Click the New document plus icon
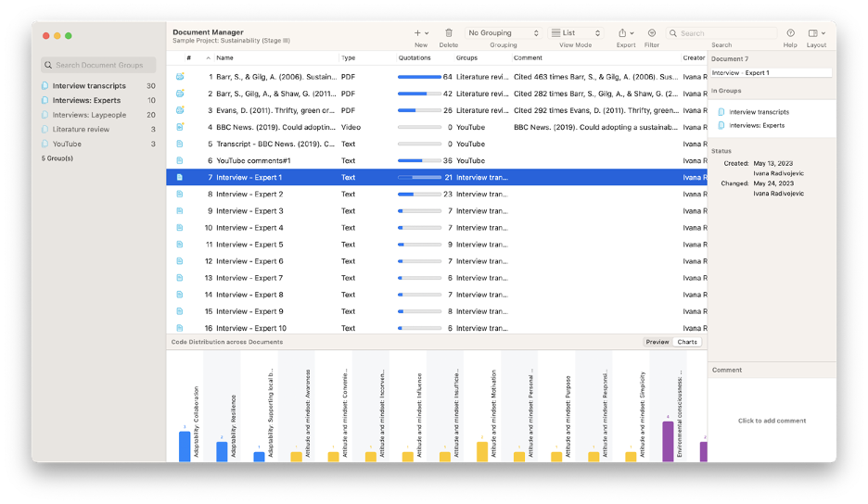 click(x=417, y=33)
